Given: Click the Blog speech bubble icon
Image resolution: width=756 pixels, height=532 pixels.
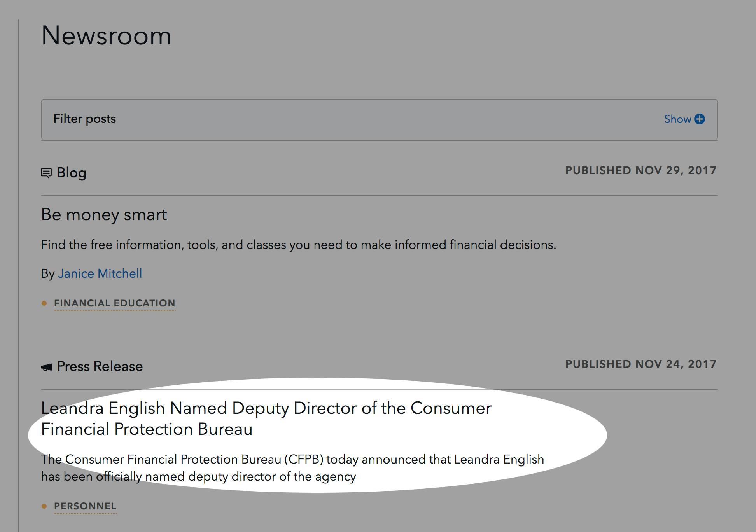Looking at the screenshot, I should 46,173.
